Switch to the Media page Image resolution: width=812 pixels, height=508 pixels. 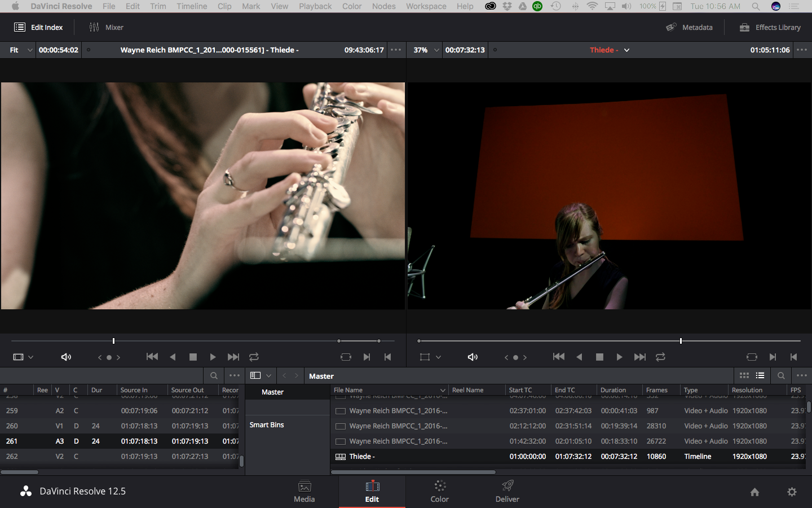tap(304, 491)
